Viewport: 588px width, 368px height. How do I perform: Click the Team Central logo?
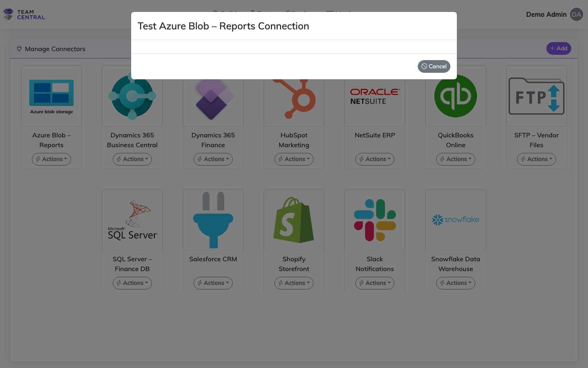pos(23,14)
